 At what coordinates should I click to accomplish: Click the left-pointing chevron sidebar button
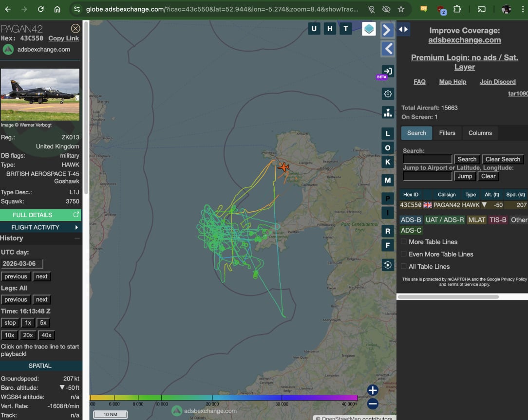[x=388, y=49]
